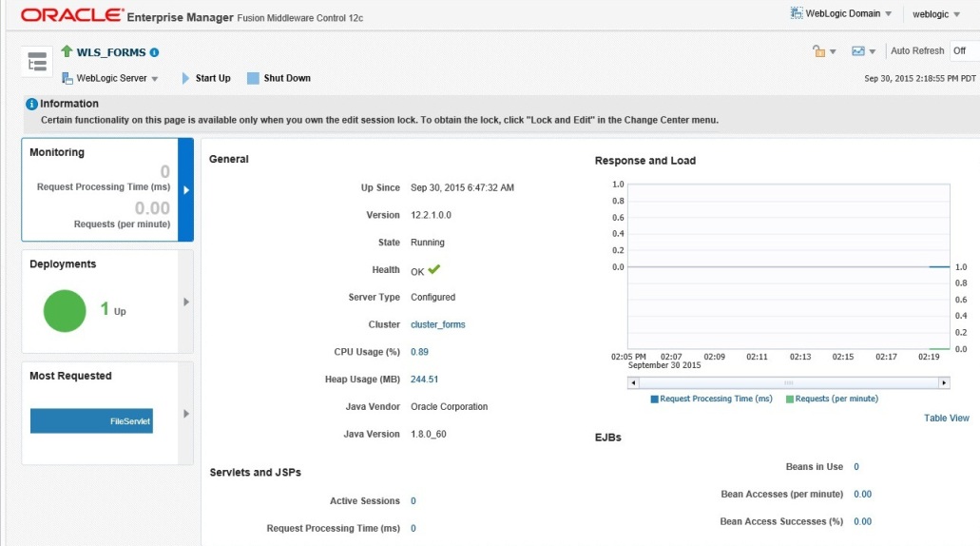The width and height of the screenshot is (980, 546).
Task: Click the WebLogic Domain icon
Action: [797, 13]
